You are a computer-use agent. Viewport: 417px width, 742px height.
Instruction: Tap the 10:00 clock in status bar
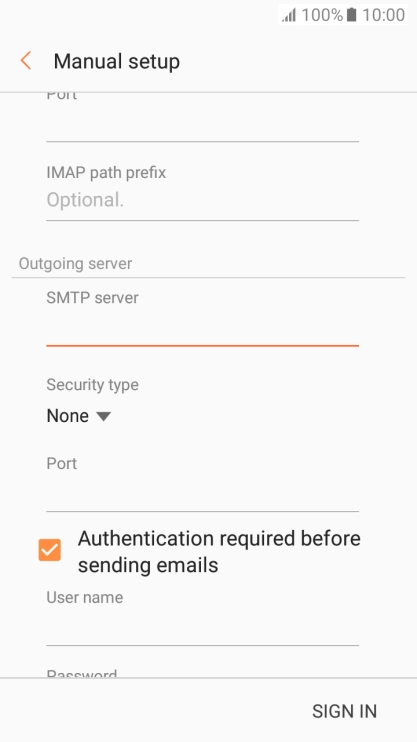[383, 15]
